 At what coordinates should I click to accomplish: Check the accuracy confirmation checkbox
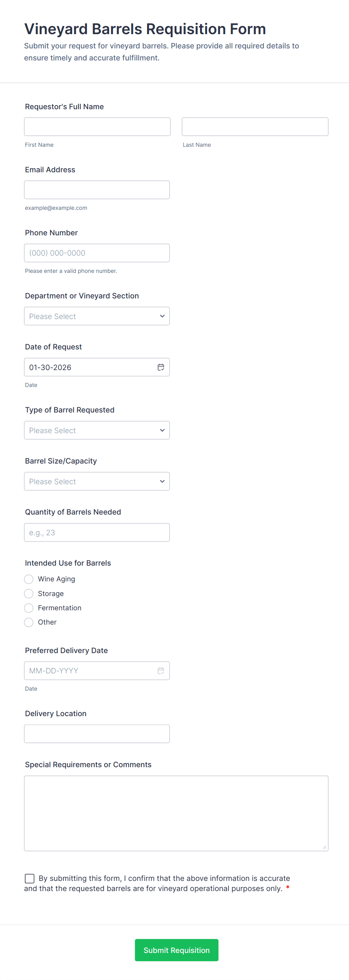(30, 878)
